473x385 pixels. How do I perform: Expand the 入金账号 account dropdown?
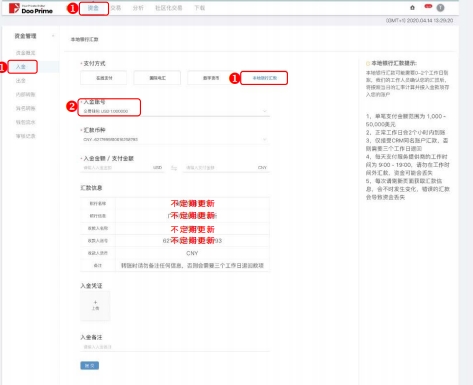point(175,111)
